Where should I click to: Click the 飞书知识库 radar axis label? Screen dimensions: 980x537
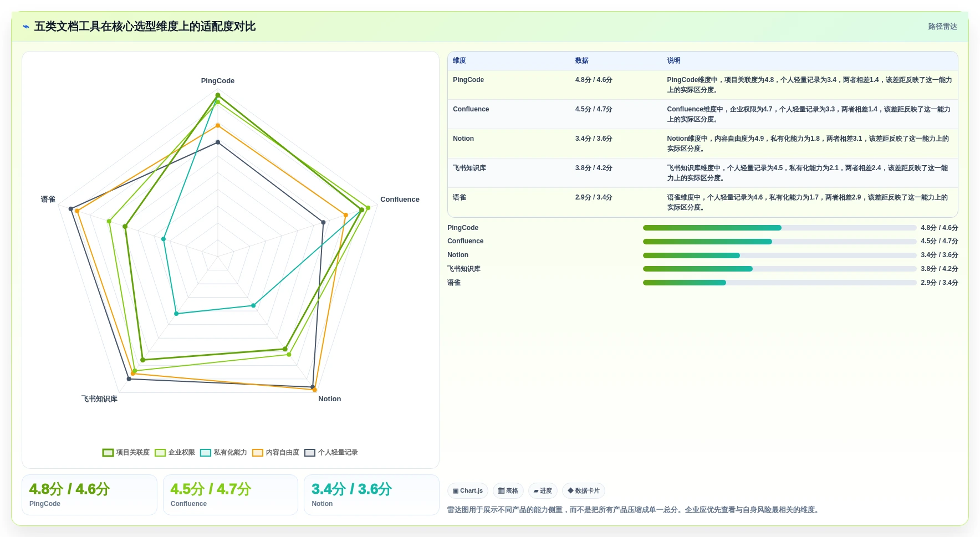pyautogui.click(x=99, y=399)
